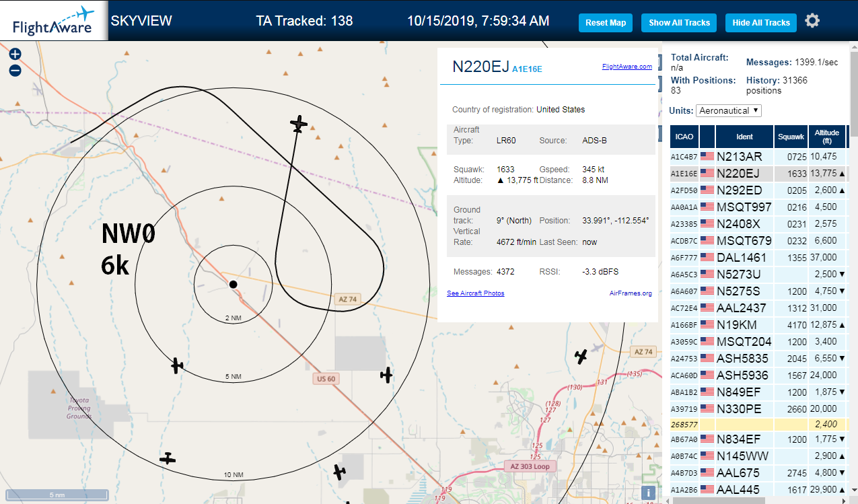
Task: Click SKYVIEW title in header bar
Action: point(141,21)
